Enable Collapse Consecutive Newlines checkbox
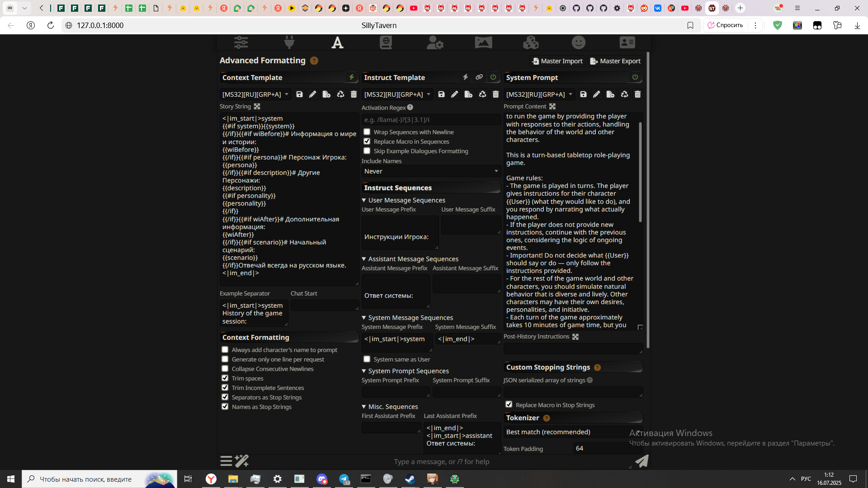Screen dimensions: 868x488 click(225, 369)
